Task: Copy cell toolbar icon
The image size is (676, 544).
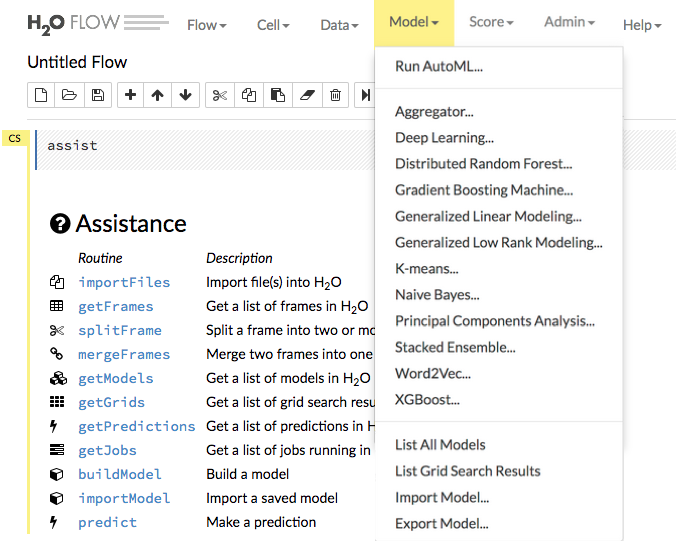Action: [249, 95]
